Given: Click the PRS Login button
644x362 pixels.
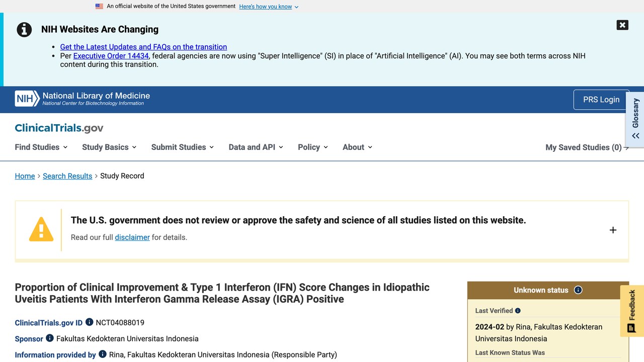Looking at the screenshot, I should [x=601, y=100].
